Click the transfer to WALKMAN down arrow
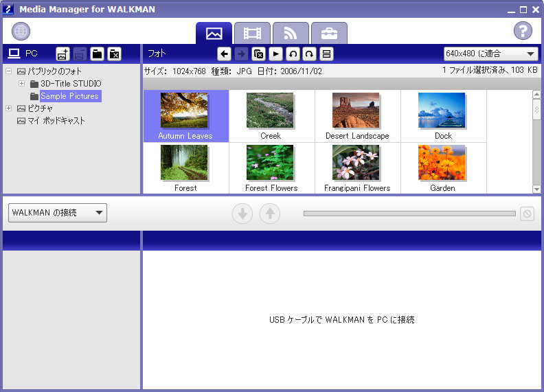This screenshot has width=544, height=392. click(242, 214)
